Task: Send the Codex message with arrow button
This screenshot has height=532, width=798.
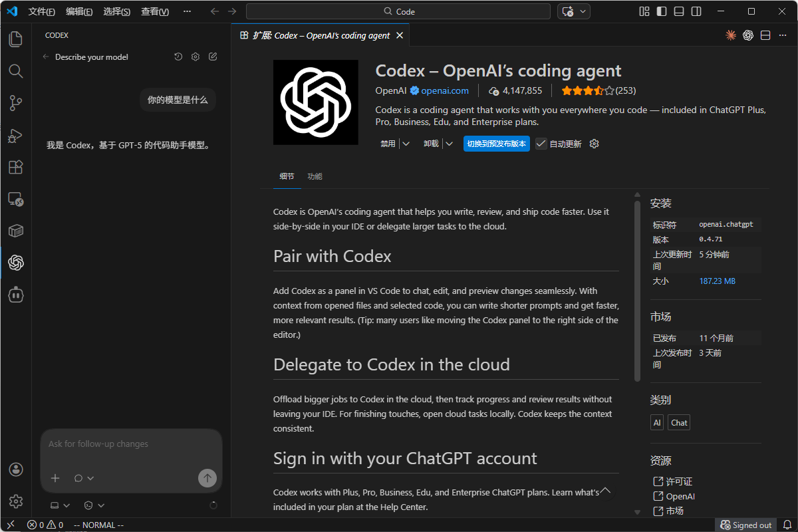Action: (207, 478)
